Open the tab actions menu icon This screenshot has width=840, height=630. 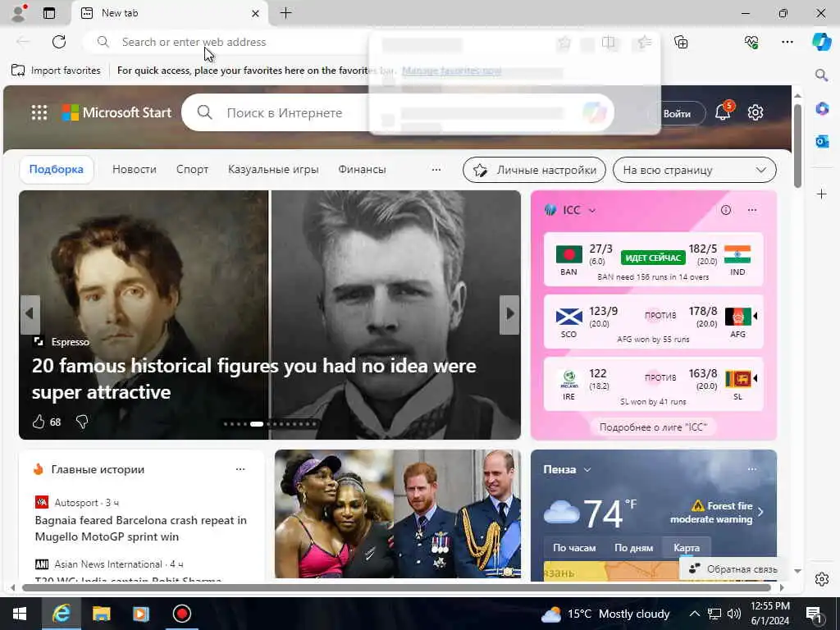coord(49,13)
